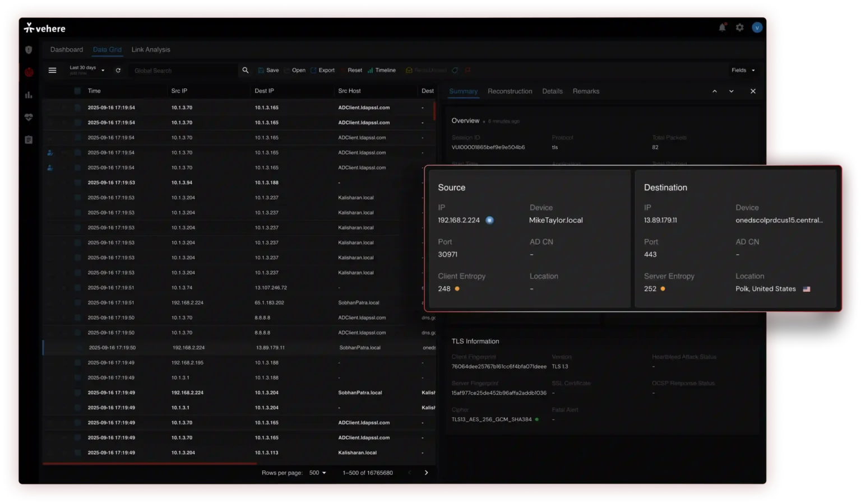Open the clipboard reports icon in the sidebar
861x504 pixels.
coord(29,139)
